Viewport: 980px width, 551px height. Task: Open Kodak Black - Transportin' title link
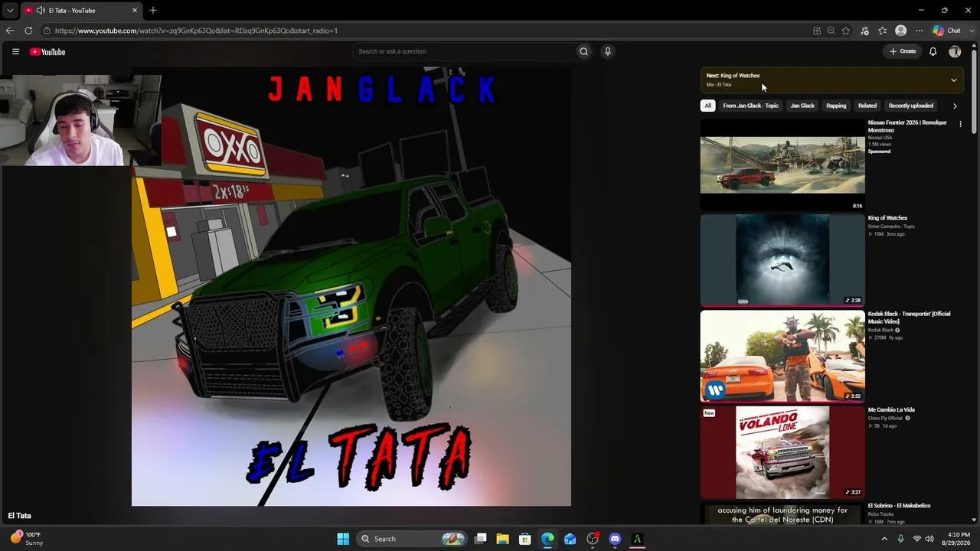coord(909,318)
